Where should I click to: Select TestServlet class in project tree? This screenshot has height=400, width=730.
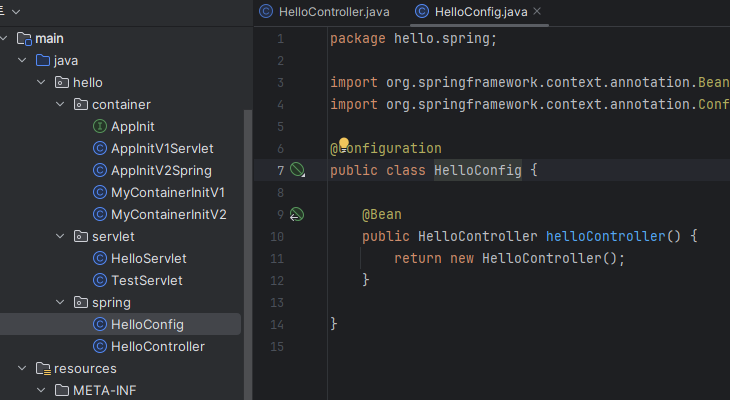(147, 280)
